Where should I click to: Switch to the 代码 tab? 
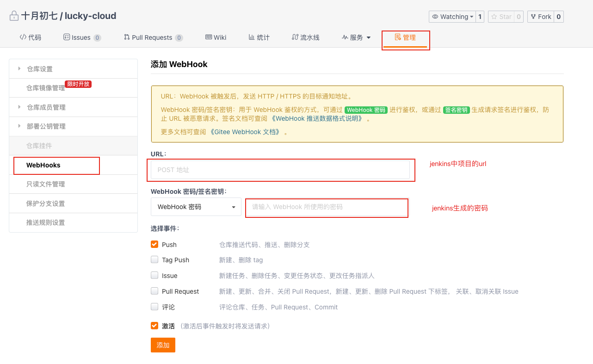(30, 37)
